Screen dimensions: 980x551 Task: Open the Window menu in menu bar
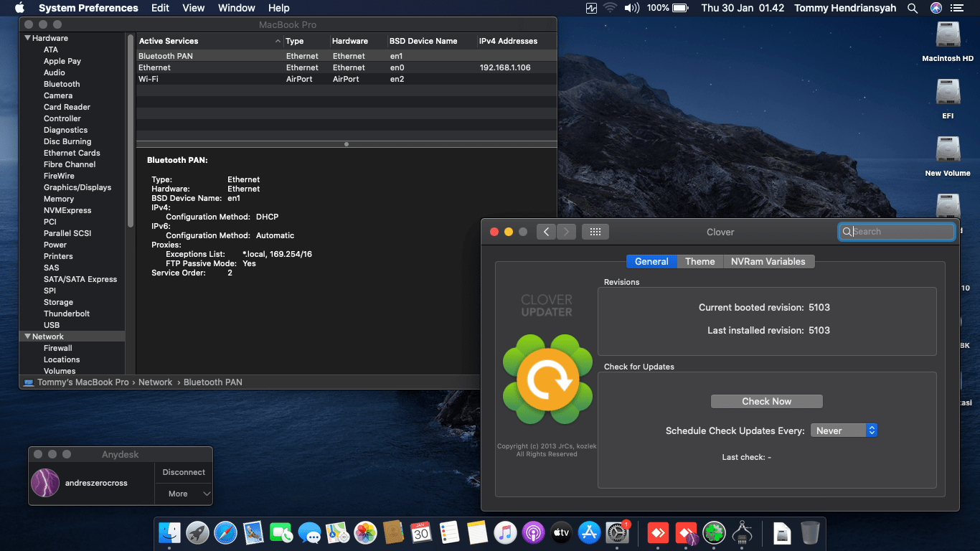point(236,8)
